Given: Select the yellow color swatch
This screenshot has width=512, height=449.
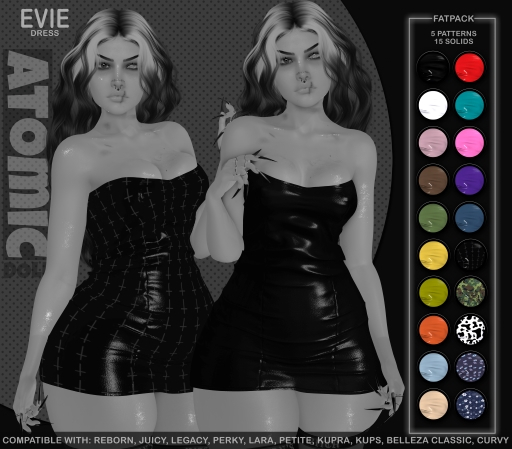Looking at the screenshot, I should click(433, 255).
